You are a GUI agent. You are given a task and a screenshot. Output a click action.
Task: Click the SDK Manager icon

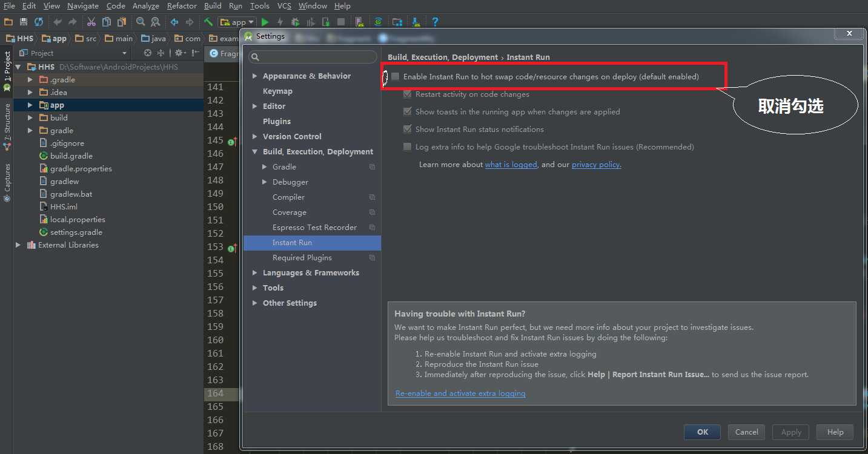(416, 22)
